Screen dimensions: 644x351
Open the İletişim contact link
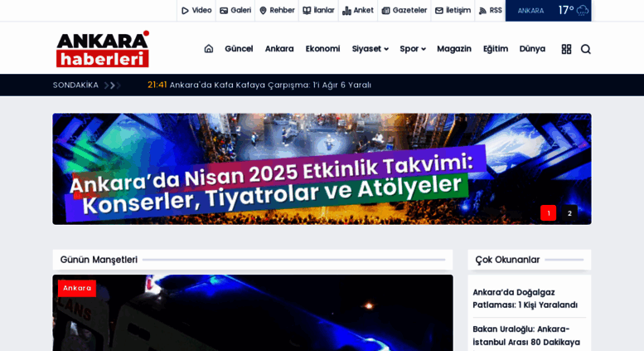453,10
